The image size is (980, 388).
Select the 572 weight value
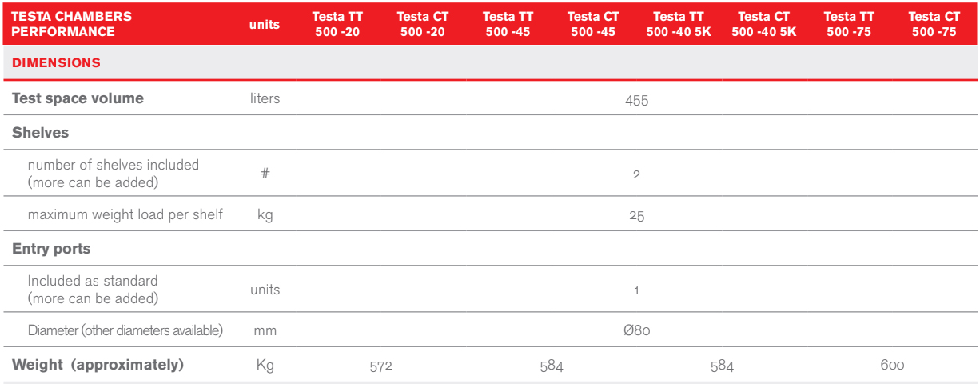pyautogui.click(x=380, y=366)
